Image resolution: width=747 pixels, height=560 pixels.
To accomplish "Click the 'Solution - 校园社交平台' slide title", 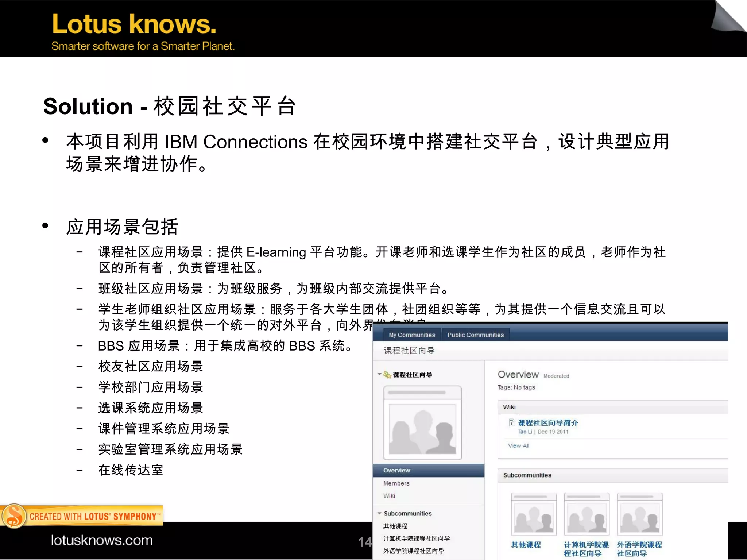I will coord(170,106).
